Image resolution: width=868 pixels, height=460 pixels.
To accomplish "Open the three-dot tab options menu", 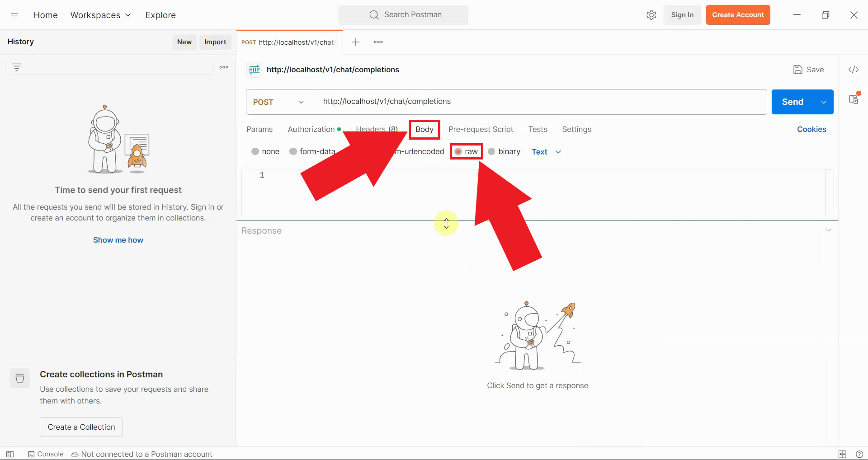I will (x=378, y=42).
